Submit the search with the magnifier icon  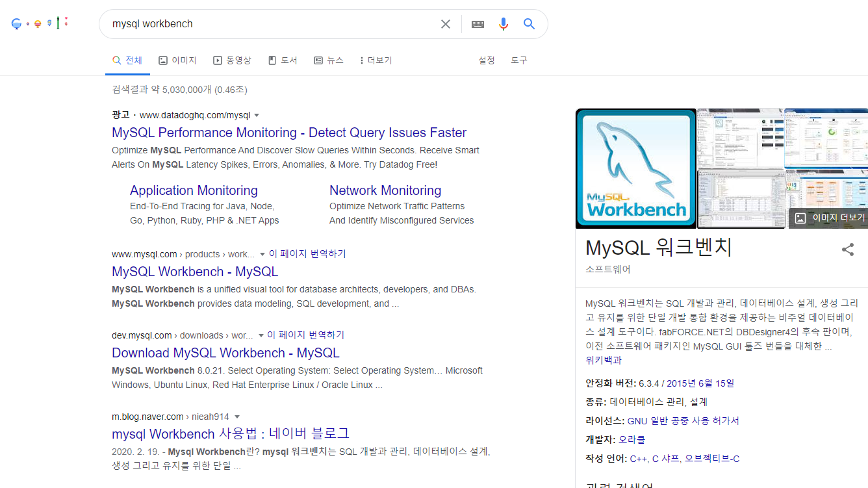pos(530,24)
